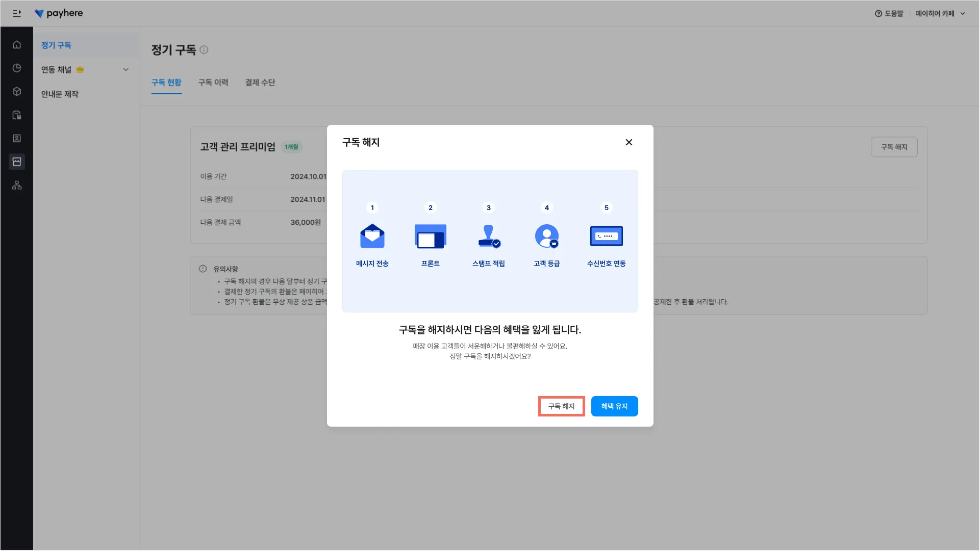This screenshot has height=551, width=980.
Task: Select 안내문 제작 in side menu
Action: click(x=60, y=94)
